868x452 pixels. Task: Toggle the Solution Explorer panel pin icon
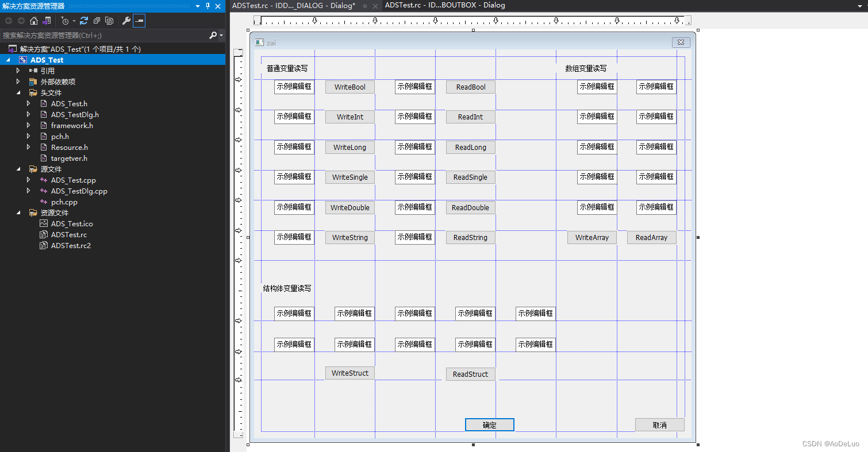(x=208, y=6)
